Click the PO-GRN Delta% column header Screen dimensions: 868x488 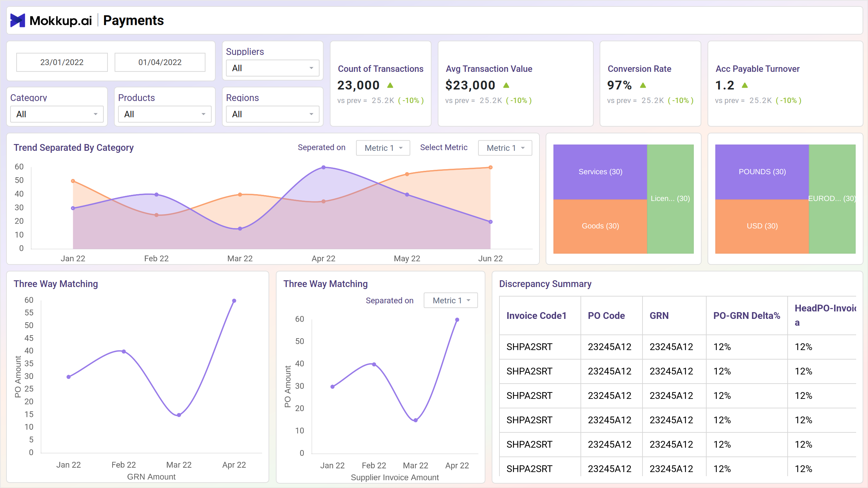(747, 316)
